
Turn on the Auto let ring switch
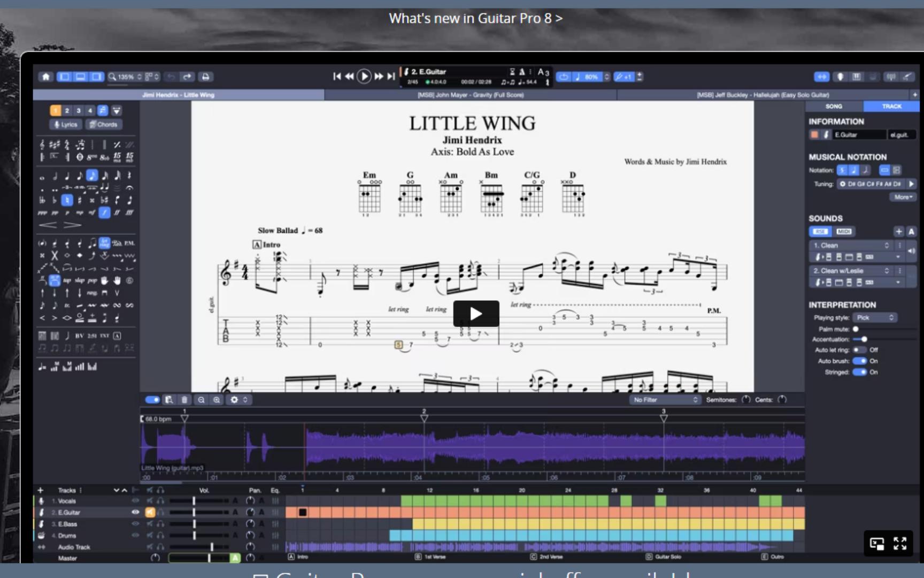point(859,350)
